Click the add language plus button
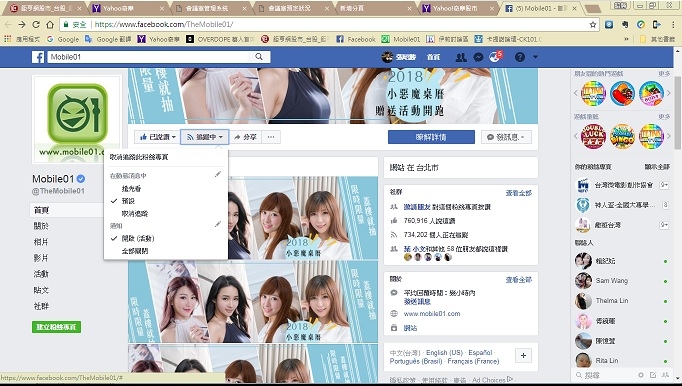The height and width of the screenshot is (386, 682). pos(523,356)
